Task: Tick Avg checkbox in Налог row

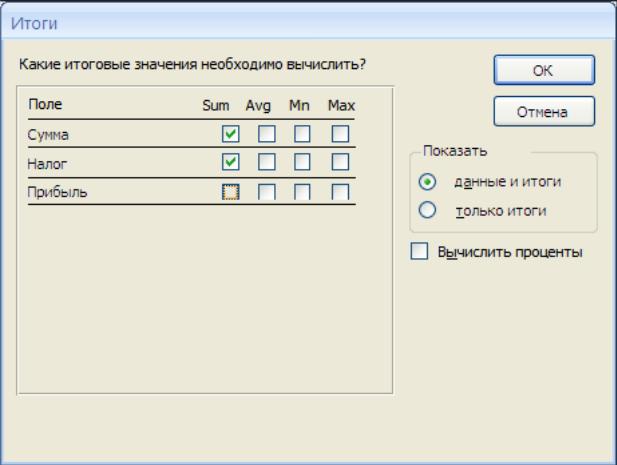Action: 267,162
